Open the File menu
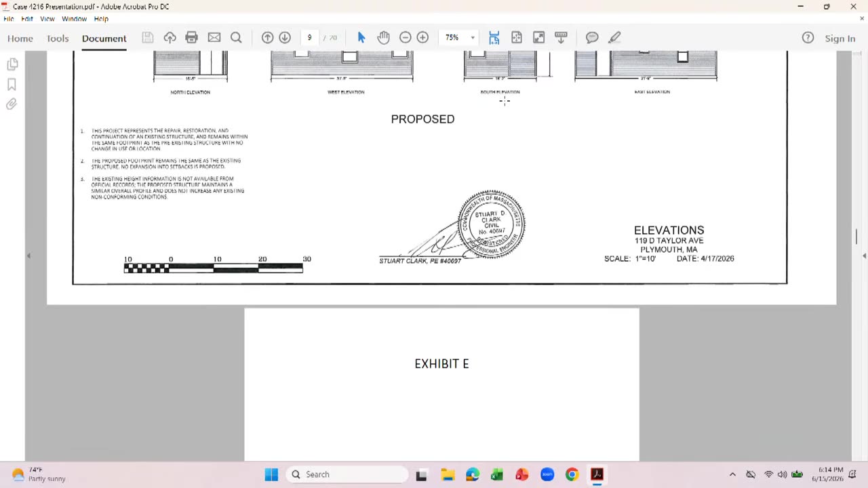This screenshot has height=488, width=868. tap(9, 19)
